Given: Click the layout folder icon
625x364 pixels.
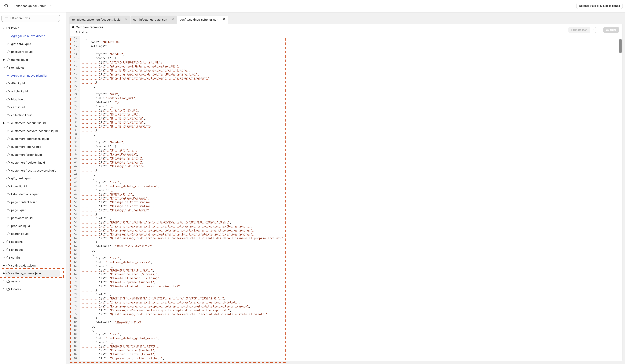Looking at the screenshot, I should [x=8, y=28].
